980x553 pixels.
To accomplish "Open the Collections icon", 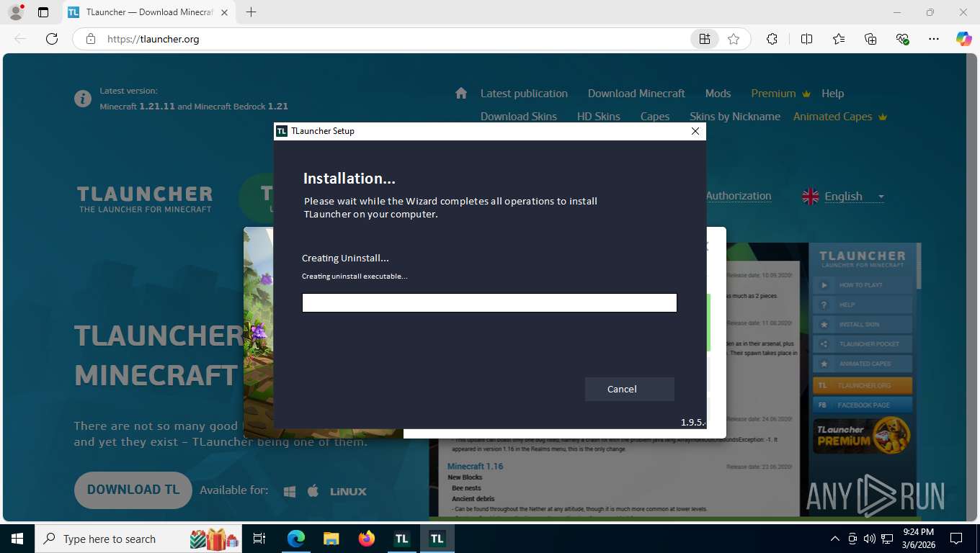I will (870, 39).
